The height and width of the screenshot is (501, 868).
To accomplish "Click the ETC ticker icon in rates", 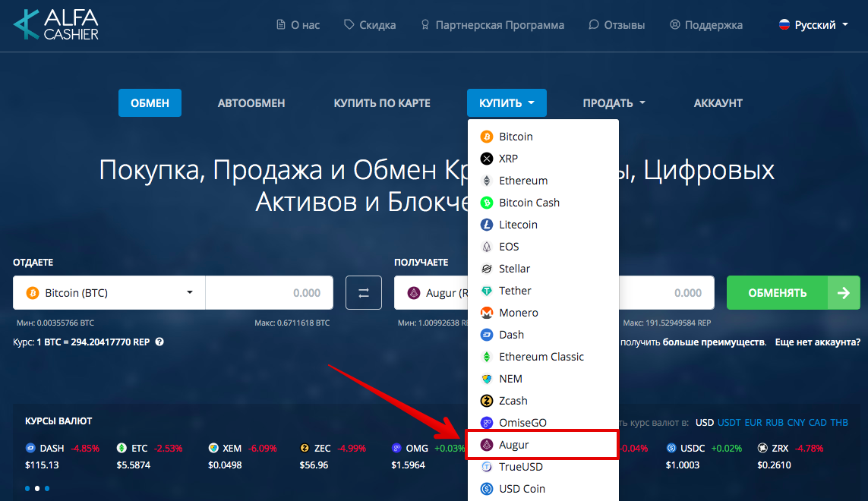I will coord(122,448).
